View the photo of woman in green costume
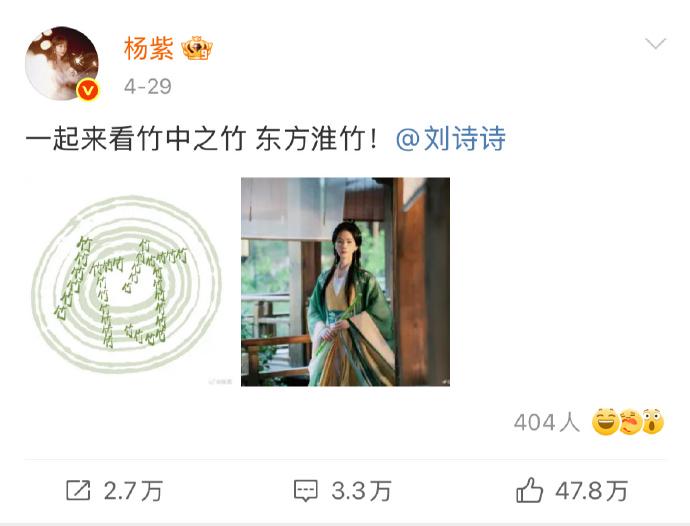Image resolution: width=690 pixels, height=526 pixels. coord(345,282)
